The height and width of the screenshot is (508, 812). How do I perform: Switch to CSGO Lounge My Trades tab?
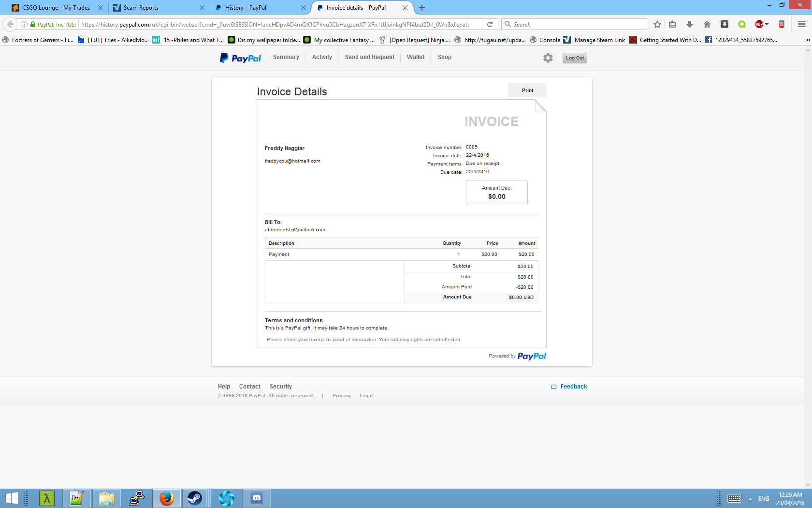click(x=56, y=8)
